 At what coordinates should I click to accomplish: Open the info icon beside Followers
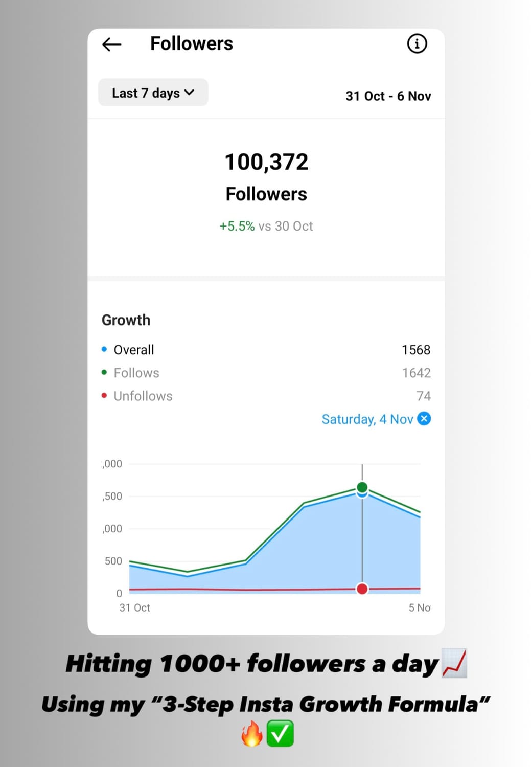[417, 43]
